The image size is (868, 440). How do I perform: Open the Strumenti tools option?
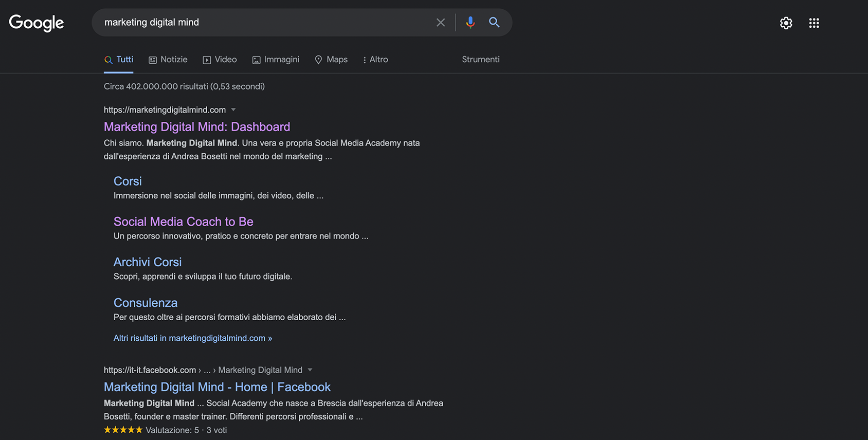[x=481, y=60]
